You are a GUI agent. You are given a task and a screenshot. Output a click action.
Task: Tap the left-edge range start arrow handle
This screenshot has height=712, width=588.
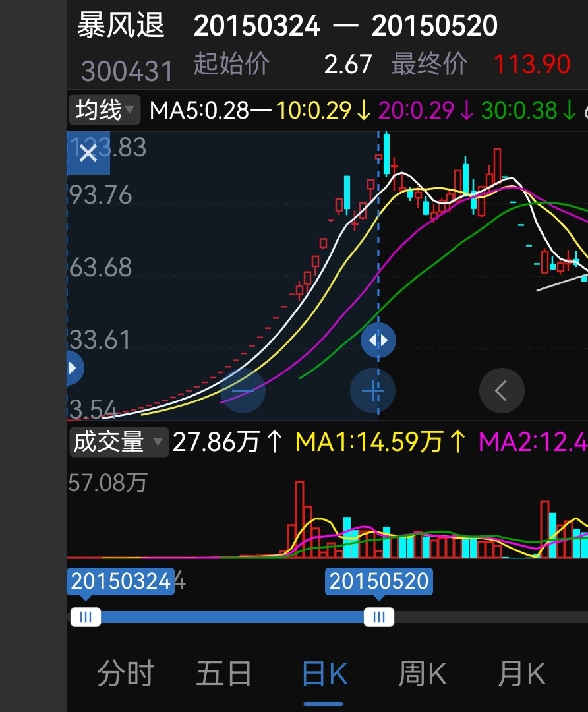74,368
